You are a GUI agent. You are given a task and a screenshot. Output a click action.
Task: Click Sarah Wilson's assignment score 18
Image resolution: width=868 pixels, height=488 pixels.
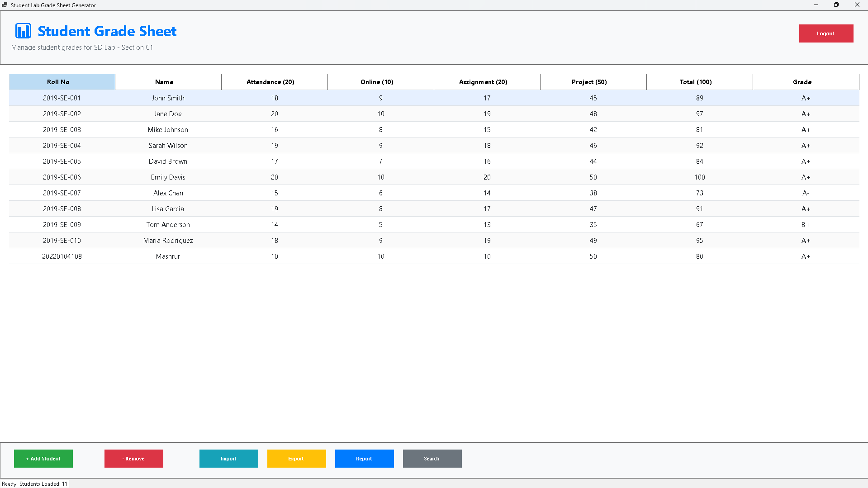[487, 146]
